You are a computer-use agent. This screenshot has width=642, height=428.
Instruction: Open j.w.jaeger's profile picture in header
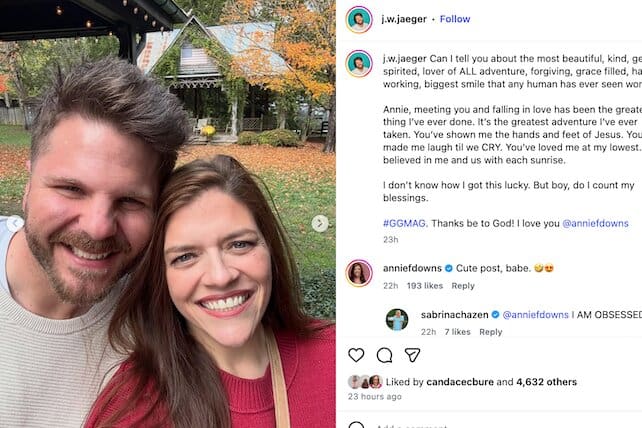coord(359,19)
